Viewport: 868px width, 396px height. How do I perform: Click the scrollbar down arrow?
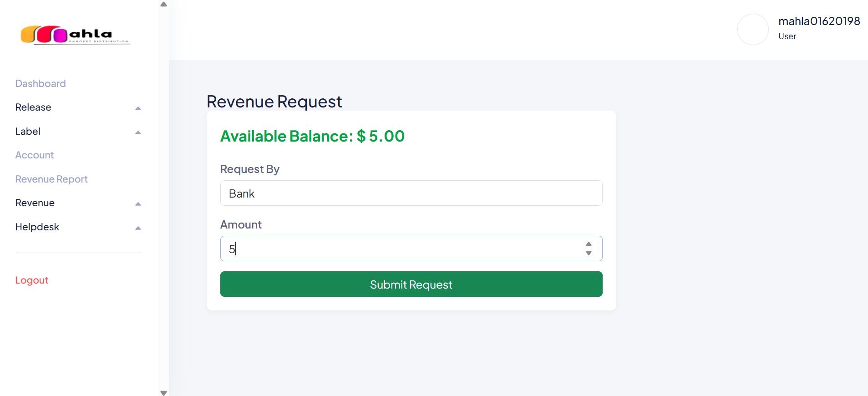click(x=163, y=392)
